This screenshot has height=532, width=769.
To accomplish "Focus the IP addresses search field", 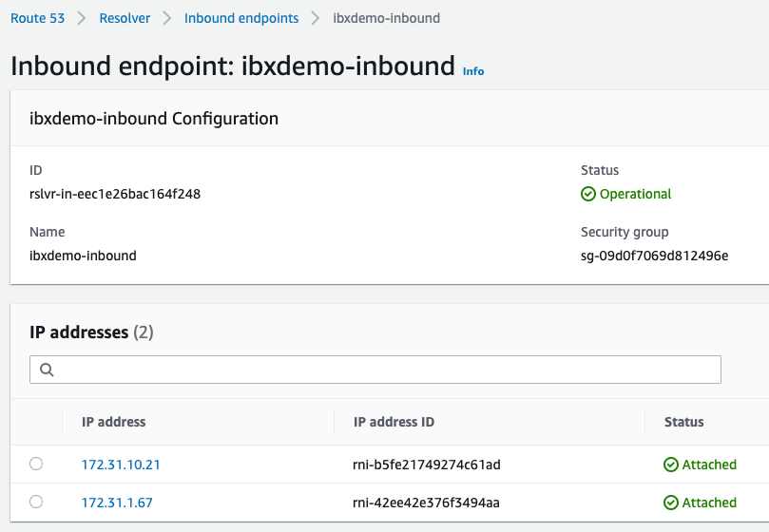I will 380,370.
